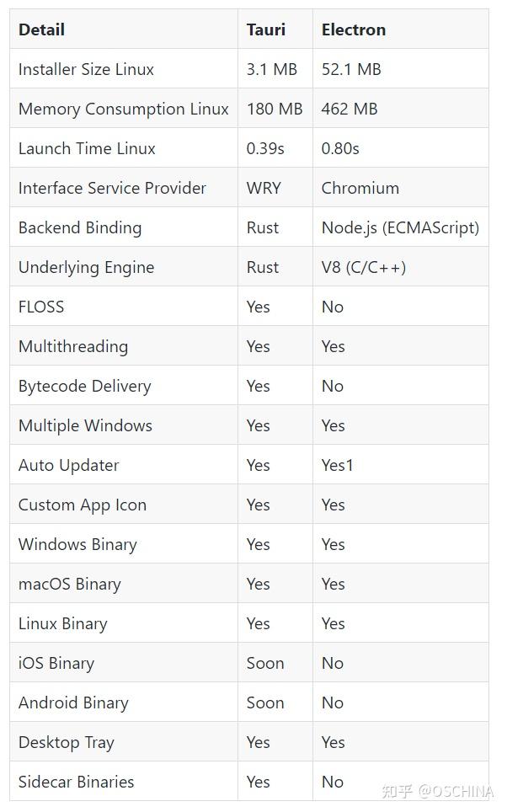Select the FLOSS row label

(41, 307)
